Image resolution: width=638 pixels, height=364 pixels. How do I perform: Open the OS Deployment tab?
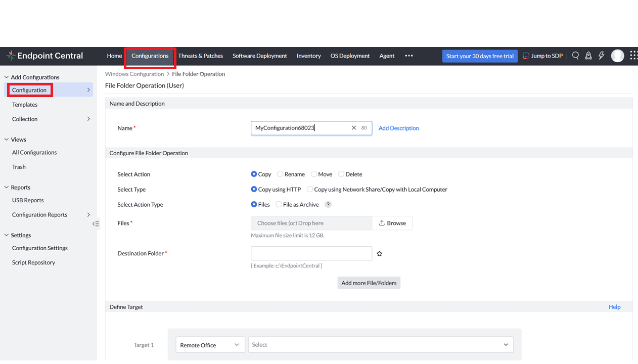[350, 56]
